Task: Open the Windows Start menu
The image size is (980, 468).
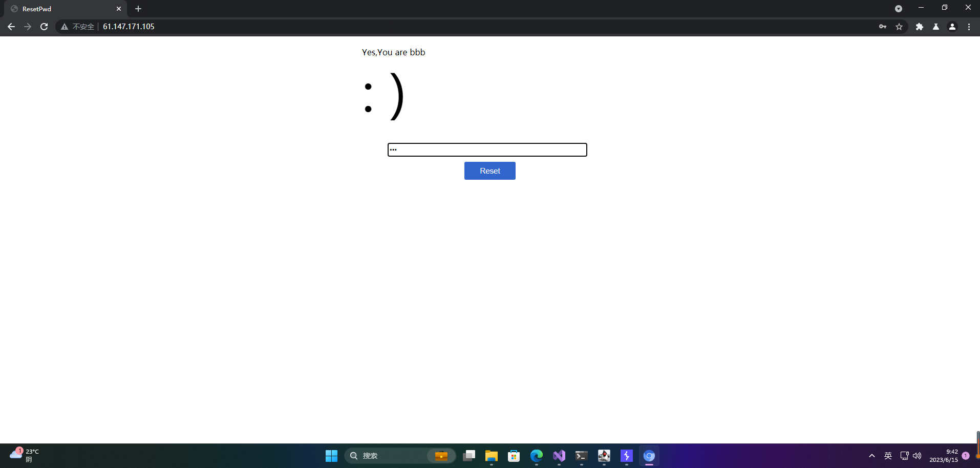Action: [x=331, y=456]
